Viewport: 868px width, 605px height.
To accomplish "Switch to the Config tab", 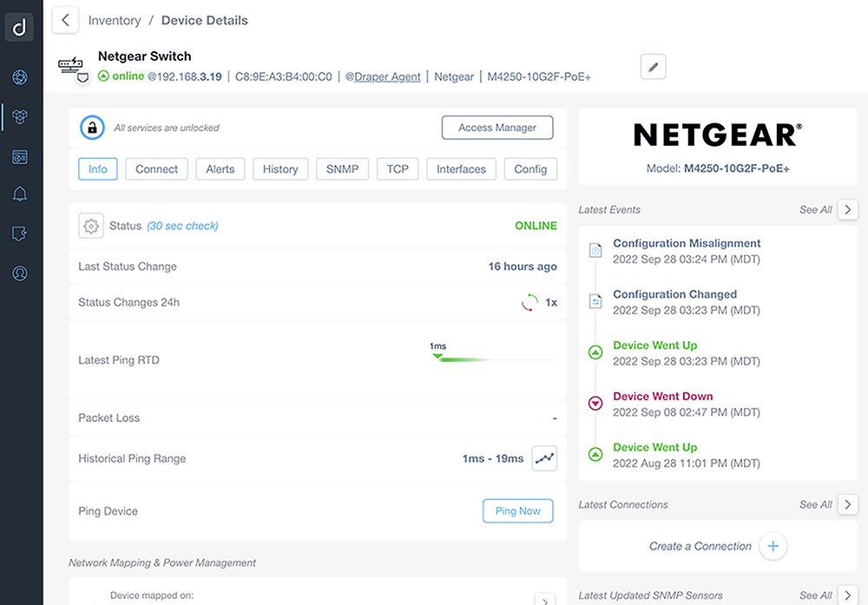I will pyautogui.click(x=530, y=169).
